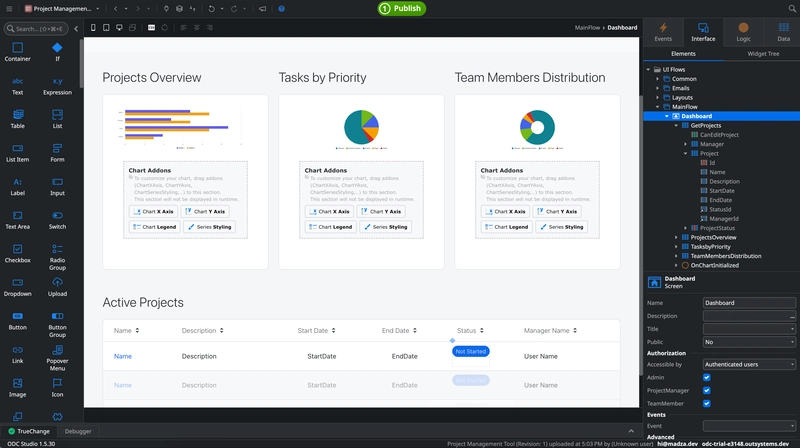Click the feedback megaphone icon
Viewport: 800px width, 448px height.
262,9
